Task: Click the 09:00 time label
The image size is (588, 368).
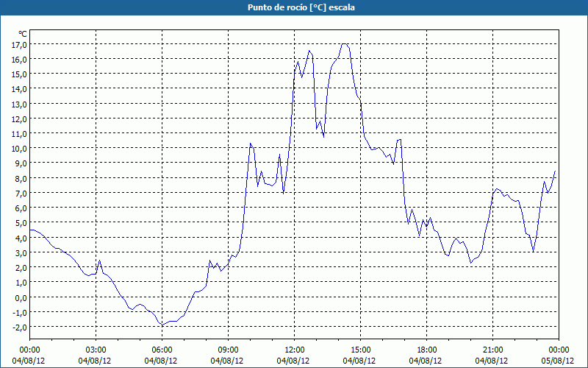Action: click(228, 350)
